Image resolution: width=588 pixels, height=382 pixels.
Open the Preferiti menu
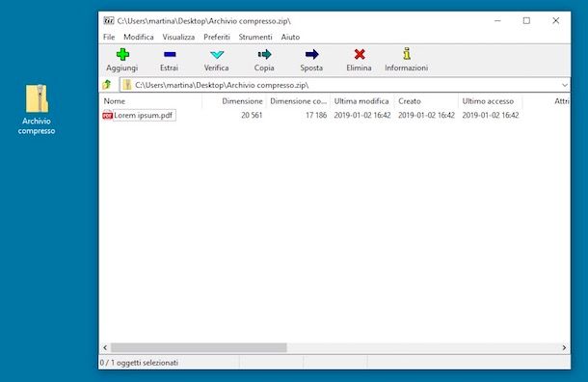[217, 37]
